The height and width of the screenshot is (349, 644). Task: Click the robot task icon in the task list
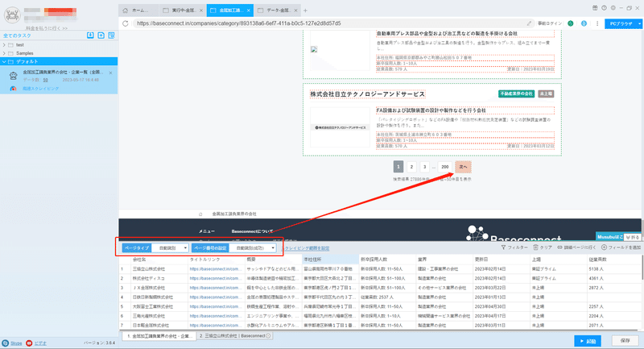click(14, 76)
